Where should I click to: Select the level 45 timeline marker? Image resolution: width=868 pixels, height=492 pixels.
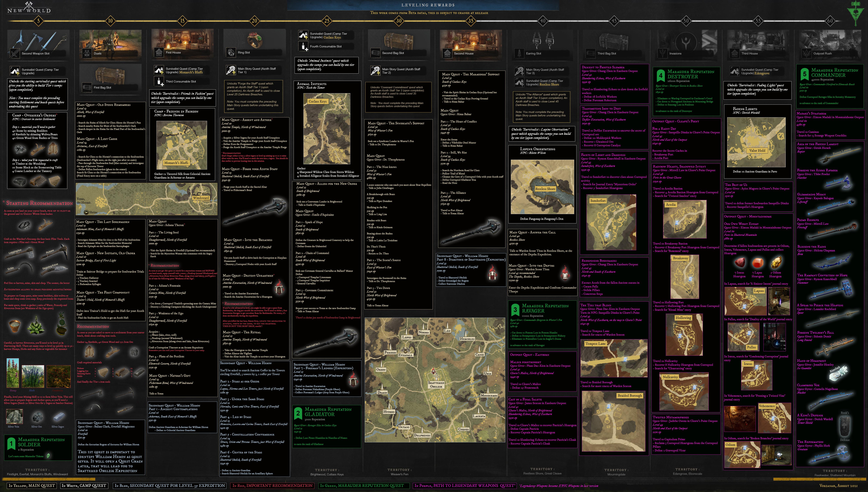point(614,21)
